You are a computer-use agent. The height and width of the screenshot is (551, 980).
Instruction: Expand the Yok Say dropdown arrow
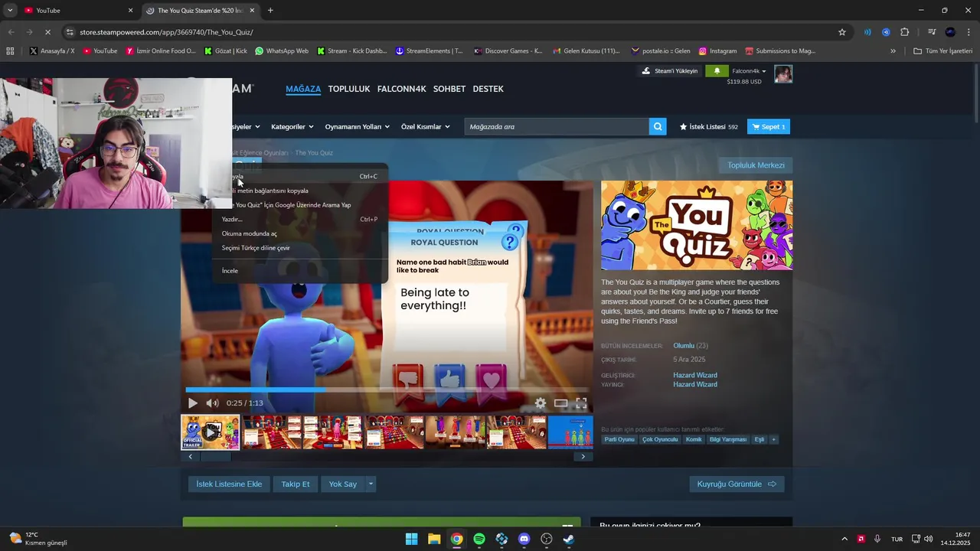click(x=371, y=484)
